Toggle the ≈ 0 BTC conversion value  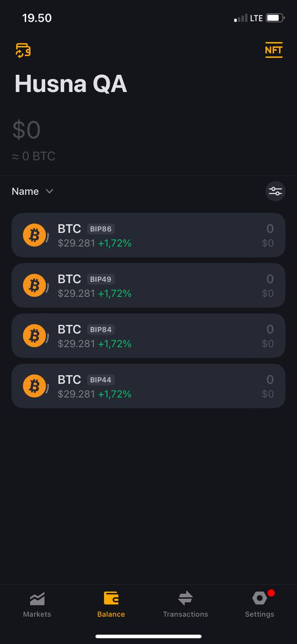pyautogui.click(x=34, y=156)
